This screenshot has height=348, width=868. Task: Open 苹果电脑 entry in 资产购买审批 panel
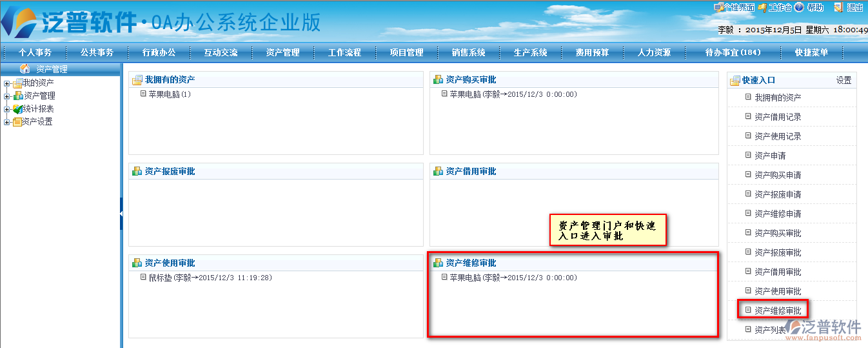[513, 94]
